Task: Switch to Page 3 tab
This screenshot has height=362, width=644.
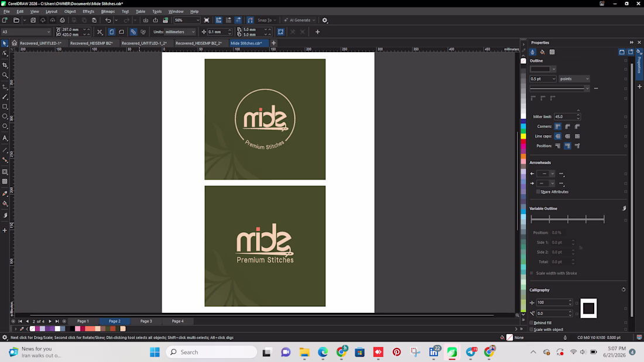Action: click(x=146, y=321)
